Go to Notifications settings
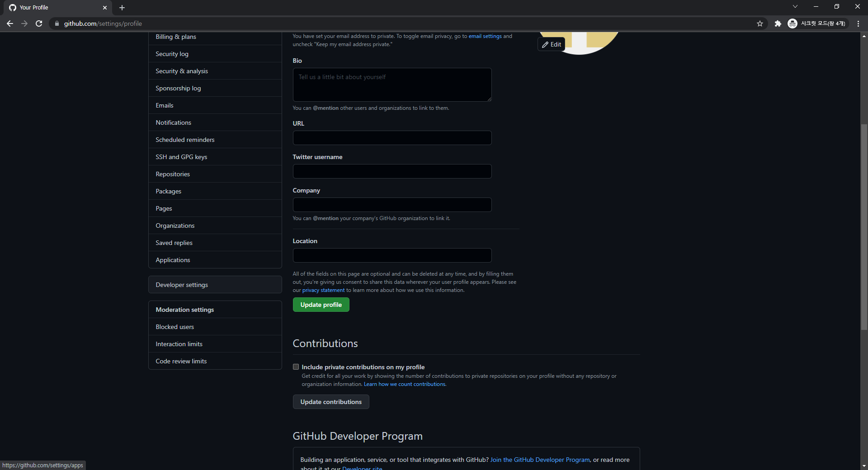Image resolution: width=868 pixels, height=470 pixels. pyautogui.click(x=215, y=122)
